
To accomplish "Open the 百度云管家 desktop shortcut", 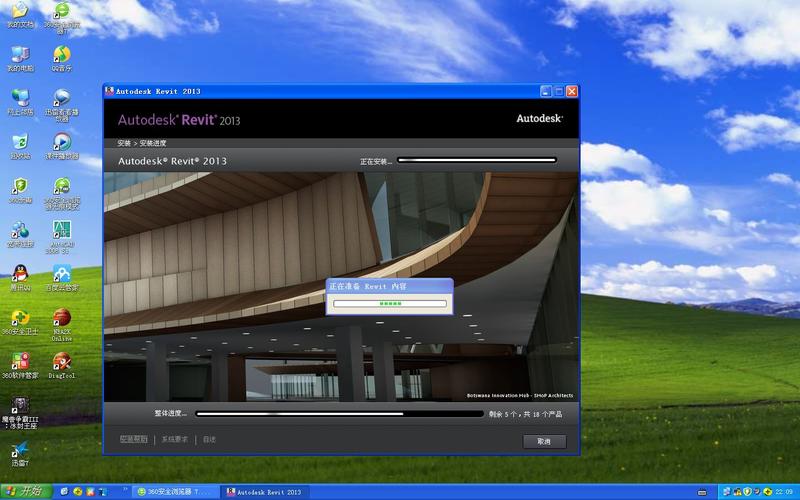I will tap(62, 278).
